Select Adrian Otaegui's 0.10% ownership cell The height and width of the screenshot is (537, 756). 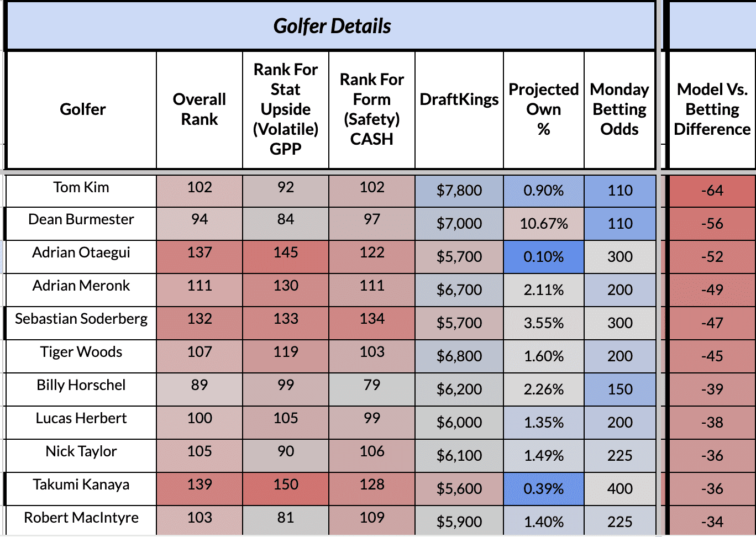tap(544, 257)
